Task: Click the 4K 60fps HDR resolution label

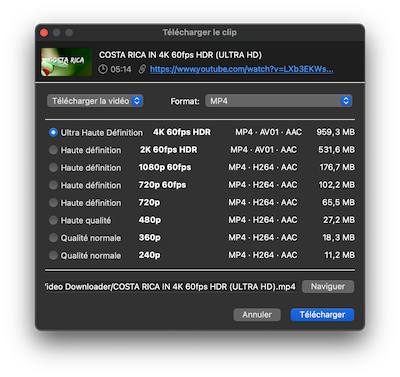Action: click(x=182, y=132)
